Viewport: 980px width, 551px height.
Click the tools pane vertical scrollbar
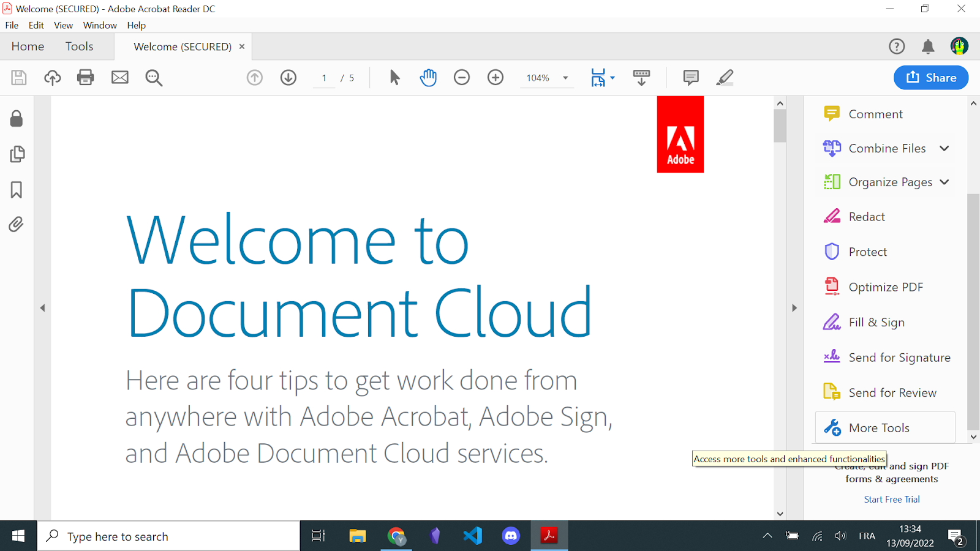pos(973,312)
